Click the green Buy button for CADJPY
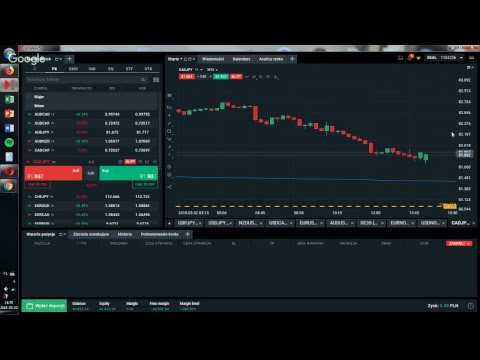The image size is (480, 360). click(x=129, y=173)
